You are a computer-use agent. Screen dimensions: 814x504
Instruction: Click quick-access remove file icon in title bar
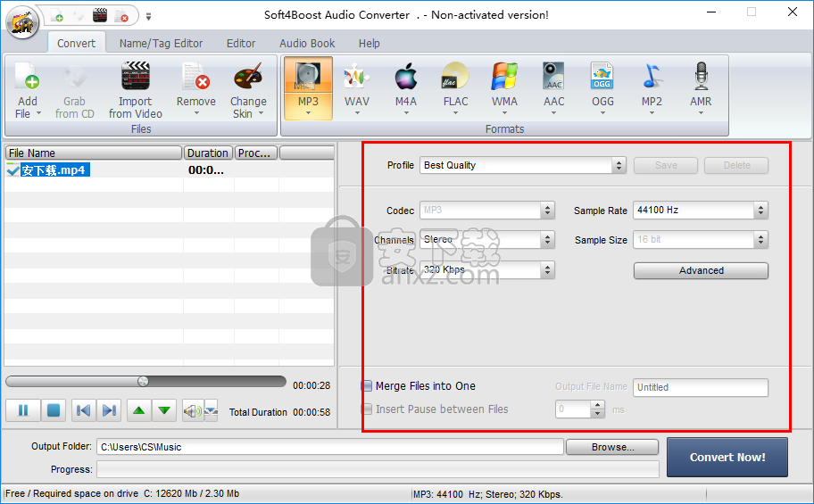121,15
